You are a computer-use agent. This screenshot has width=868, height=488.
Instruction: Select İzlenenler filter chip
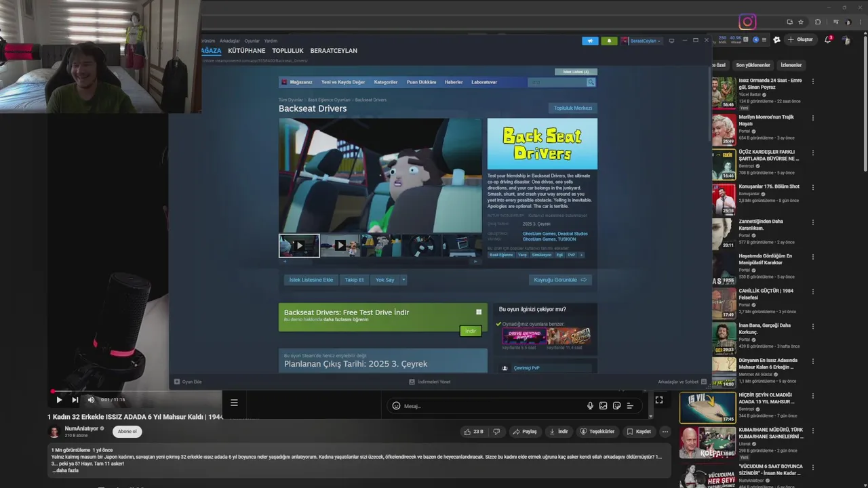[x=791, y=65]
